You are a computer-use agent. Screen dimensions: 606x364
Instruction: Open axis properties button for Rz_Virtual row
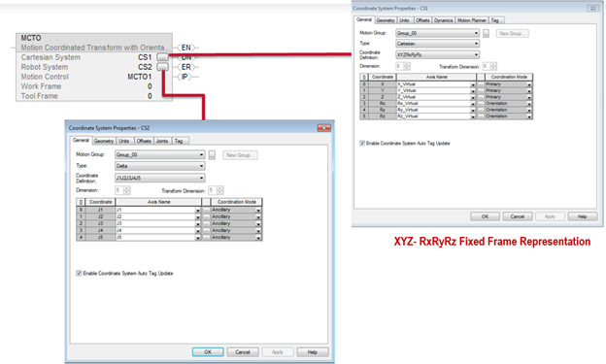[x=481, y=116]
